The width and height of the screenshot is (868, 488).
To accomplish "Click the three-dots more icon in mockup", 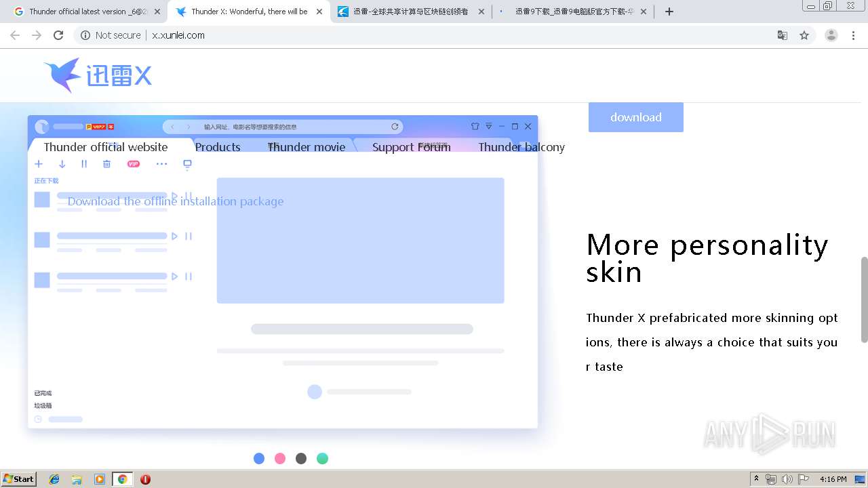I will click(161, 164).
